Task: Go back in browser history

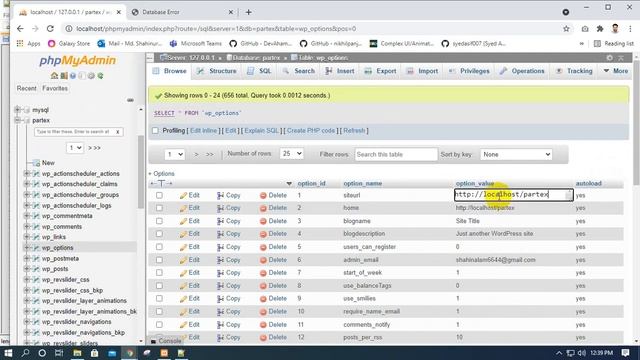Action: tap(20, 29)
